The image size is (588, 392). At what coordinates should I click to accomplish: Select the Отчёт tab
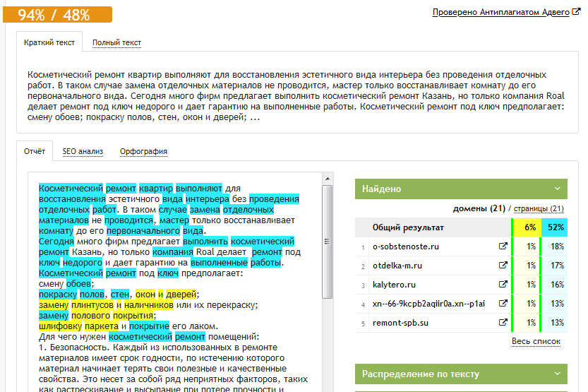[35, 151]
